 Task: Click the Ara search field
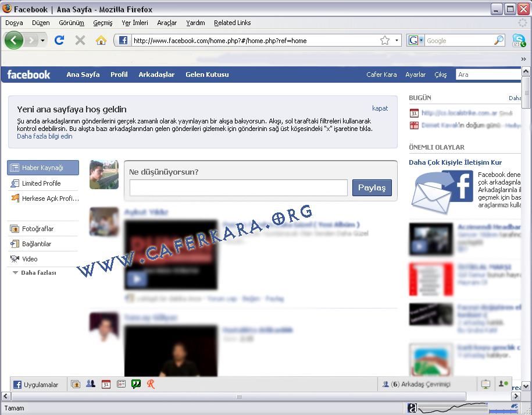tap(488, 75)
